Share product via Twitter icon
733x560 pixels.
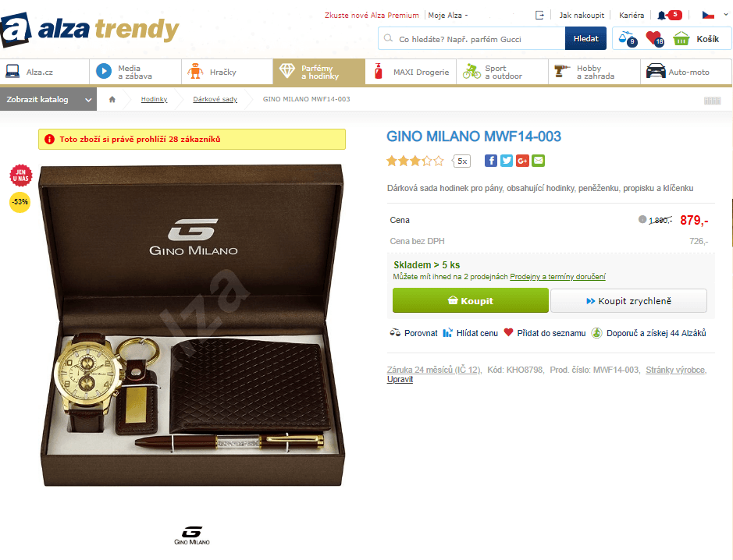(x=507, y=161)
